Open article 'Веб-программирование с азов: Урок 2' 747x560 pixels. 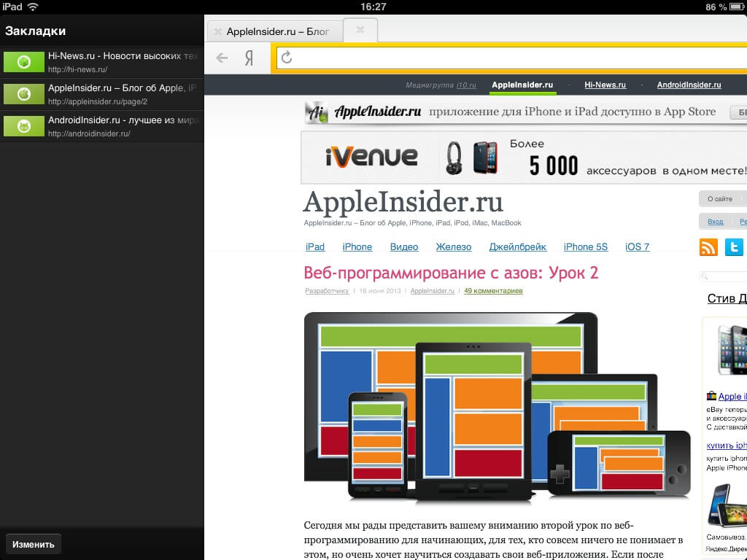451,273
